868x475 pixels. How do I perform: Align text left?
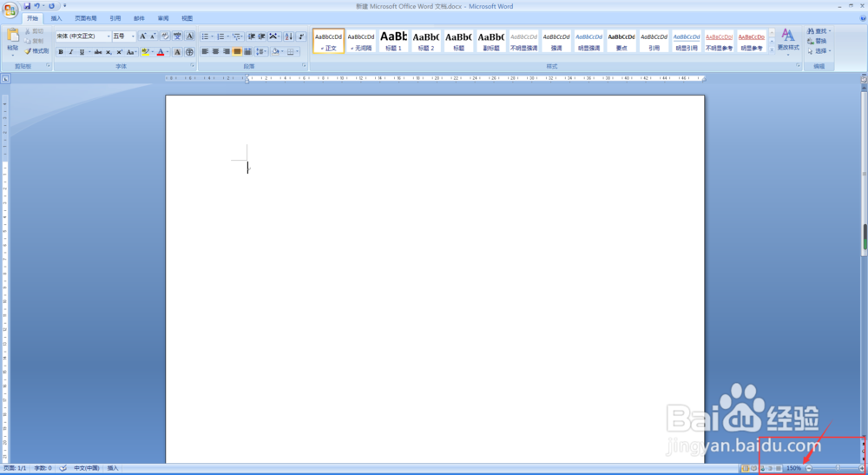click(205, 51)
